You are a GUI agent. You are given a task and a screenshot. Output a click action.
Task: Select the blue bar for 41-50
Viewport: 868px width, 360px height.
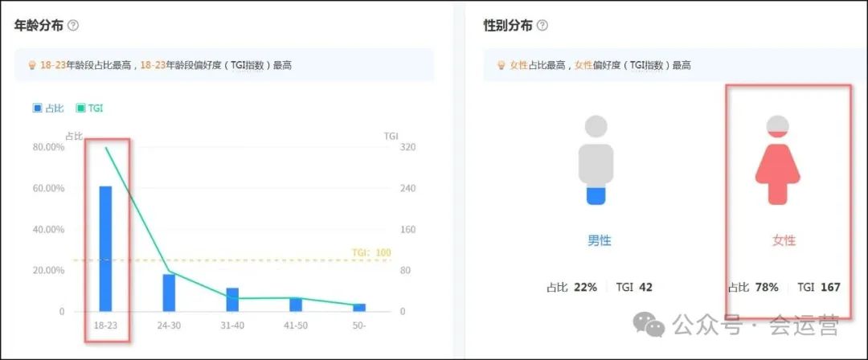[296, 305]
